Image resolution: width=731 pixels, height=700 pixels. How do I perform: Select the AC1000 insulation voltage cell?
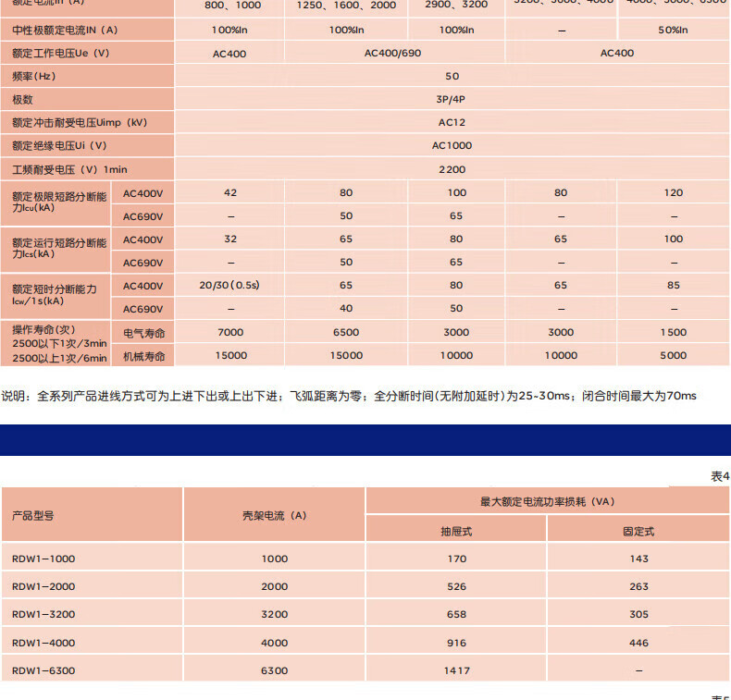452,145
